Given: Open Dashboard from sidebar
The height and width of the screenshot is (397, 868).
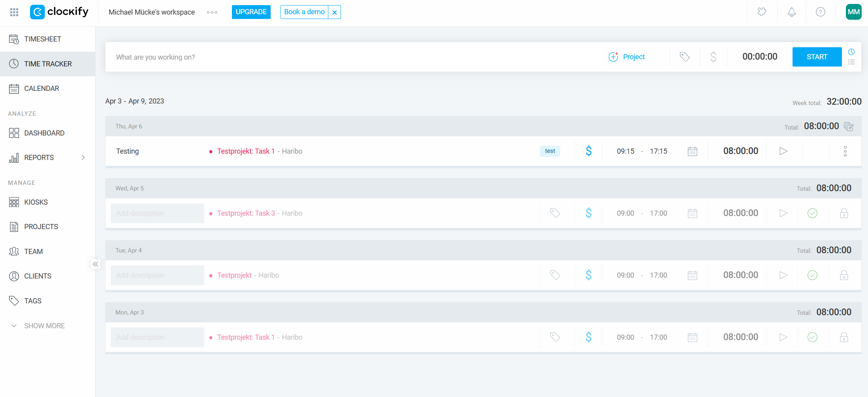Looking at the screenshot, I should tap(47, 133).
